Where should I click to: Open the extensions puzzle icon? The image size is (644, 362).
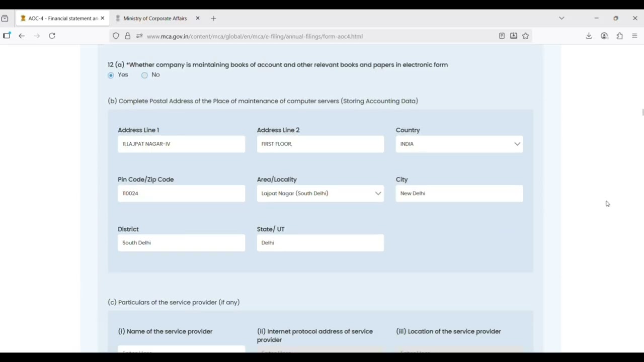coord(619,36)
